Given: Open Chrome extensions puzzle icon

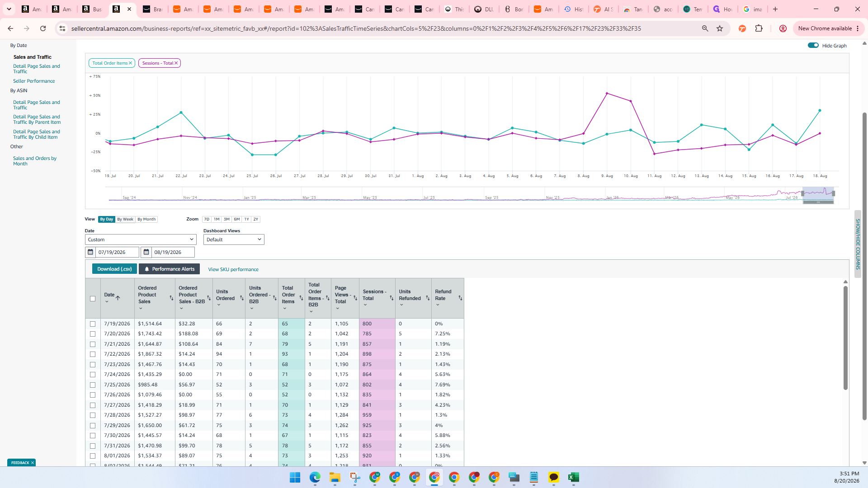Looking at the screenshot, I should coord(759,28).
